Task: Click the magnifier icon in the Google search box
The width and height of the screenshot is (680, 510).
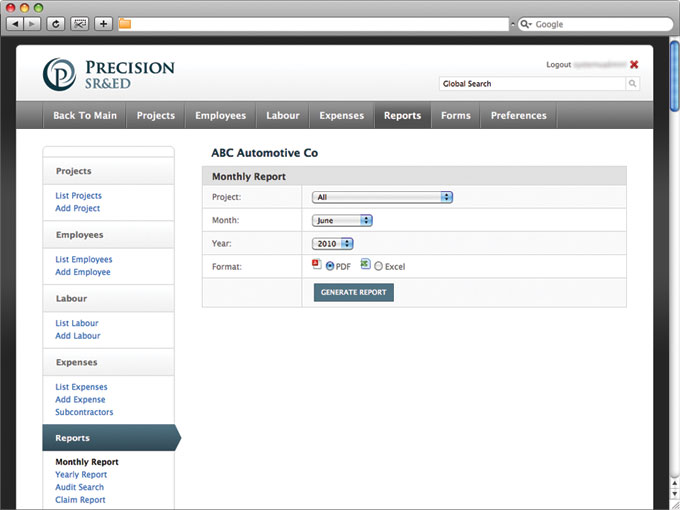Action: (525, 24)
